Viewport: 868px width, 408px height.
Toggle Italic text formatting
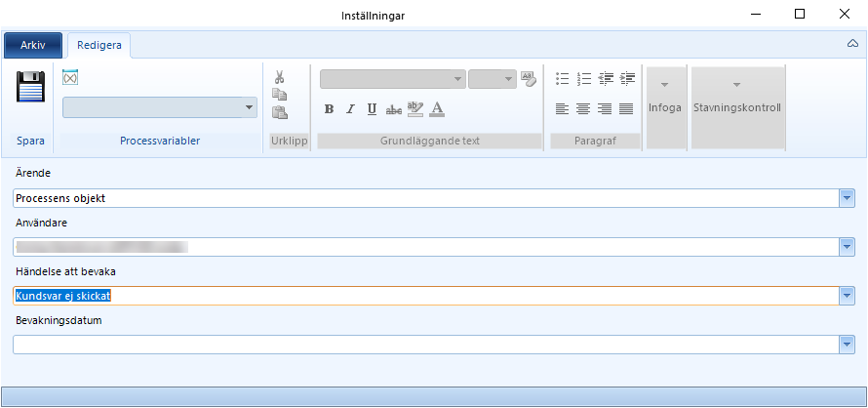pos(350,109)
